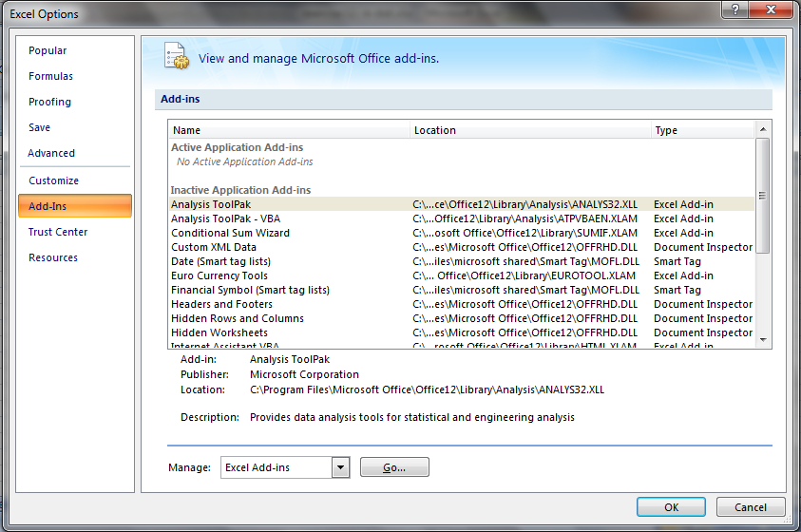This screenshot has height=532, width=801.
Task: Open the Advanced options category
Action: click(x=51, y=153)
